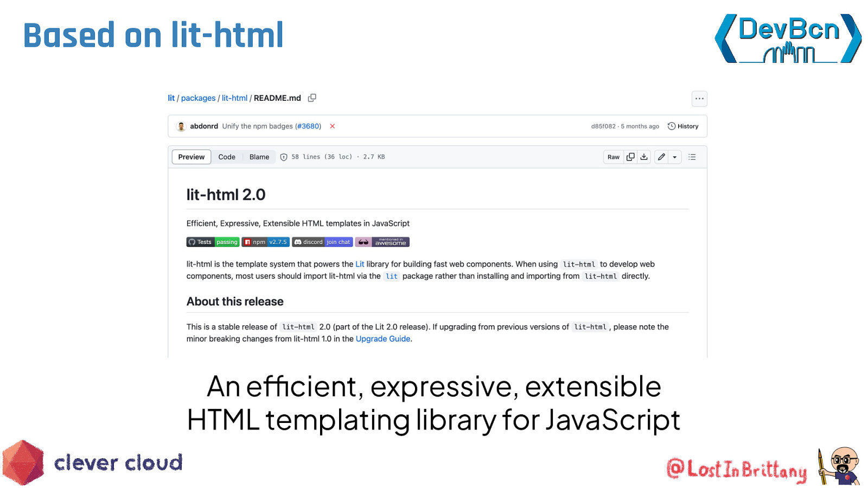868x488 pixels.
Task: Open the three-dot more options menu
Action: pyautogui.click(x=699, y=99)
